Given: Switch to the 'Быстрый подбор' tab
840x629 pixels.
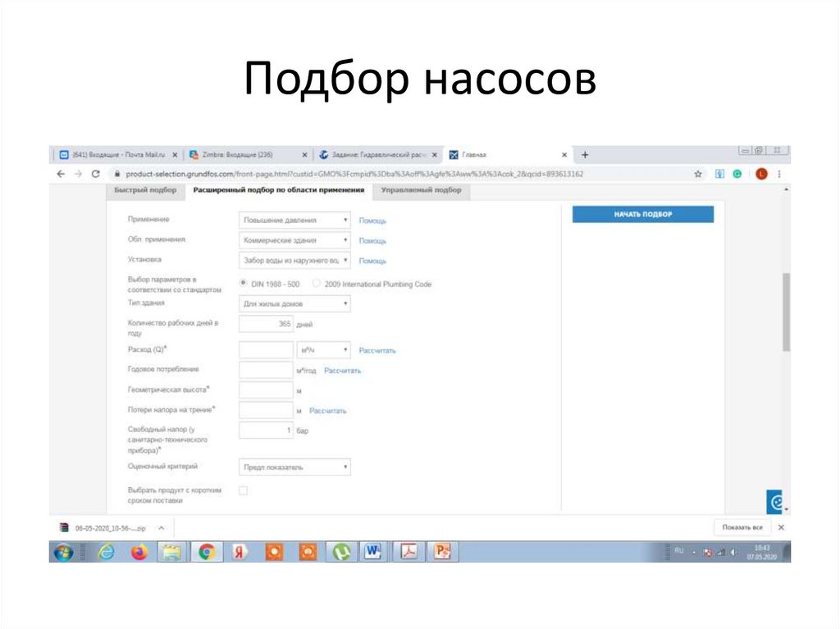Looking at the screenshot, I should pos(144,189).
